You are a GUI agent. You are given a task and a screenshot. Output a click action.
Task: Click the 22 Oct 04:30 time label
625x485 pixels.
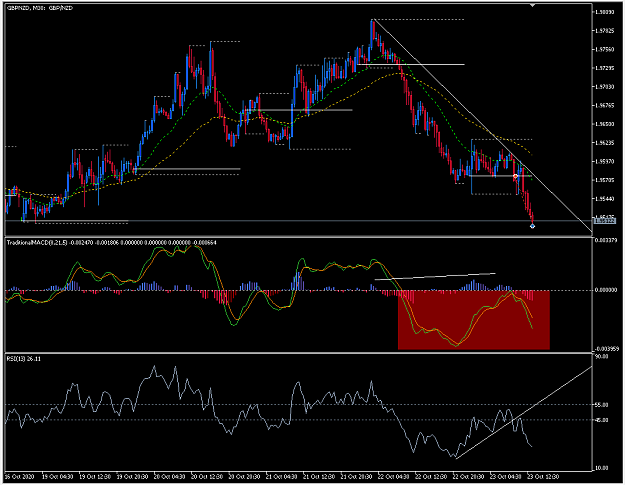393,477
